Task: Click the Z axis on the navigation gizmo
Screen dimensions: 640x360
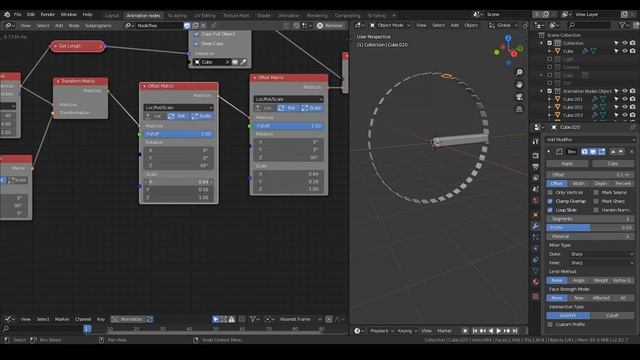Action: pyautogui.click(x=508, y=38)
